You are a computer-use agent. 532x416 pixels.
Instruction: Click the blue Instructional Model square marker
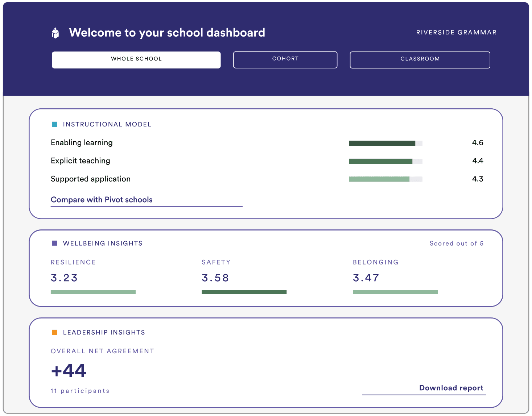pyautogui.click(x=54, y=124)
